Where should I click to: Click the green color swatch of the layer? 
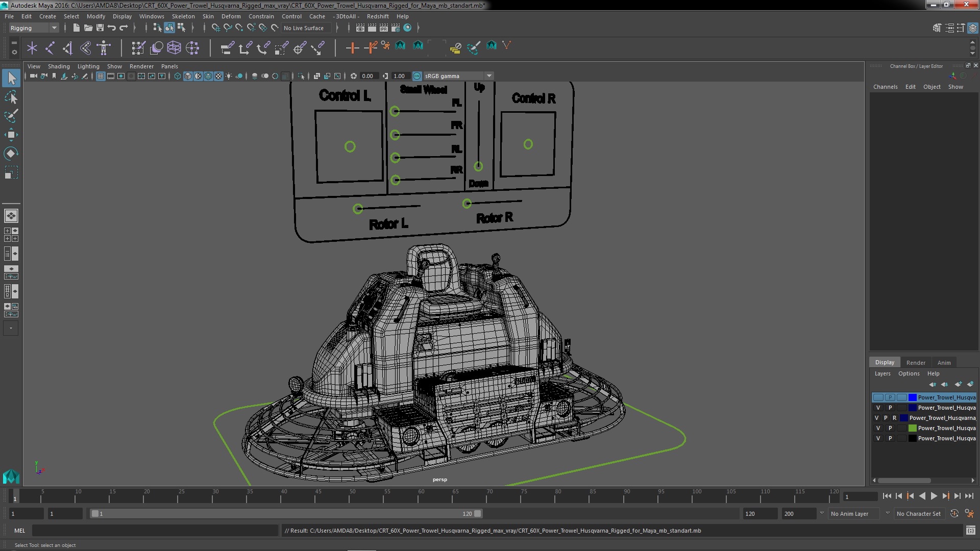pyautogui.click(x=912, y=428)
